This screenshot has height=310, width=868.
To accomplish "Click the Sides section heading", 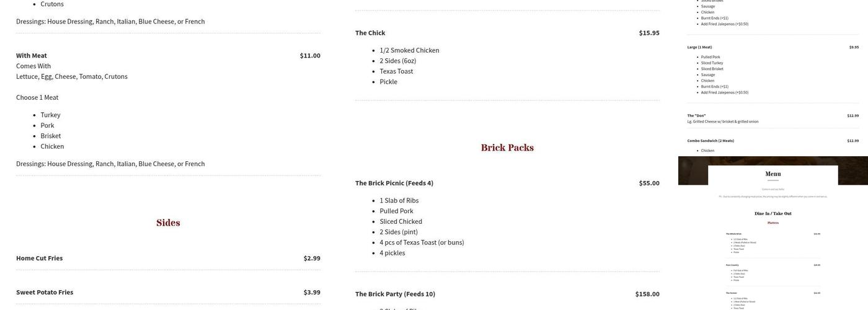I will 168,223.
